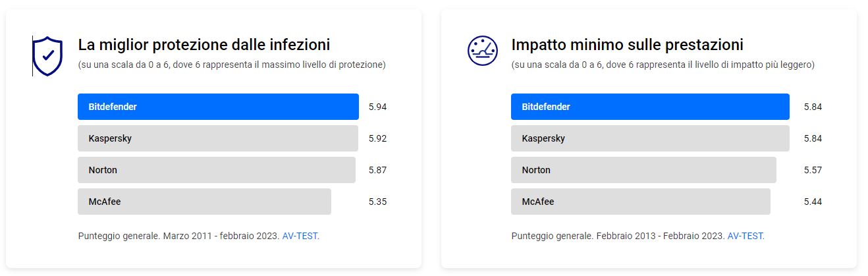
Task: Open the AV-TEST link under the protection chart
Action: (x=300, y=236)
